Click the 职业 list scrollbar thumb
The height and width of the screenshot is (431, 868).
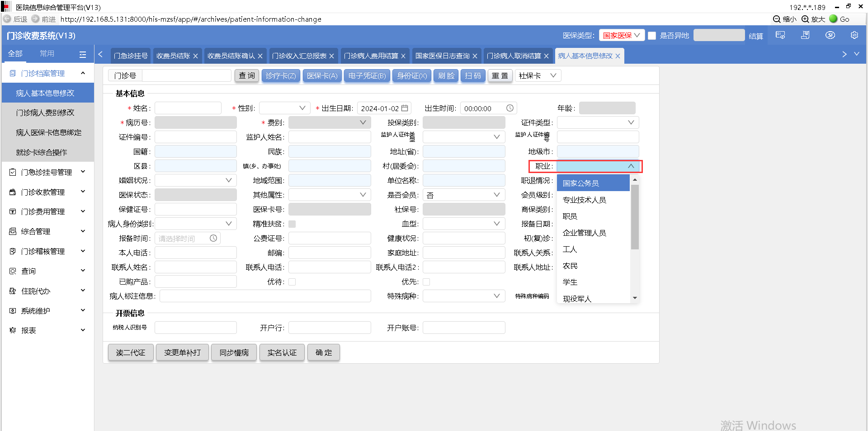click(635, 217)
